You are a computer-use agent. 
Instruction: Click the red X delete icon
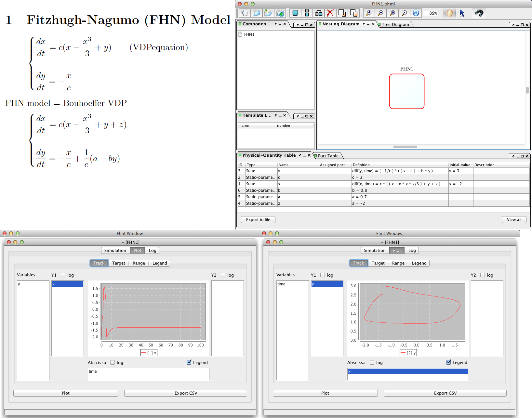(330, 13)
